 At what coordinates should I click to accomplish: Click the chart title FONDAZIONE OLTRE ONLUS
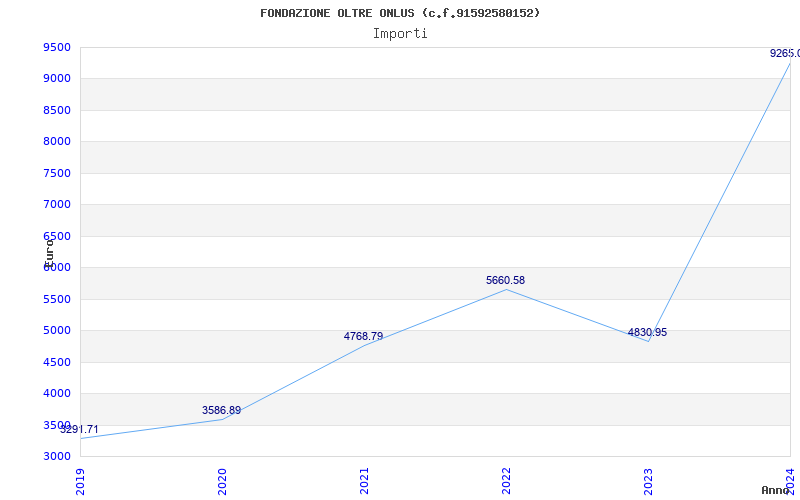pyautogui.click(x=400, y=13)
